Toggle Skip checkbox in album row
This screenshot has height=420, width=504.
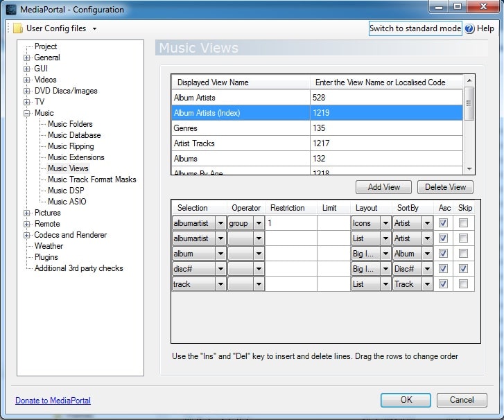pyautogui.click(x=463, y=253)
